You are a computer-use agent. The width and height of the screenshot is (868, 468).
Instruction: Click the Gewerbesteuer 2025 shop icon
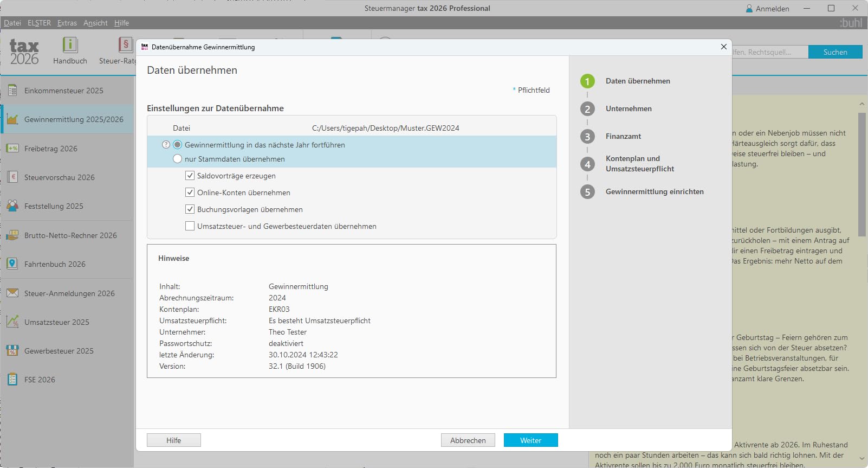(x=12, y=351)
